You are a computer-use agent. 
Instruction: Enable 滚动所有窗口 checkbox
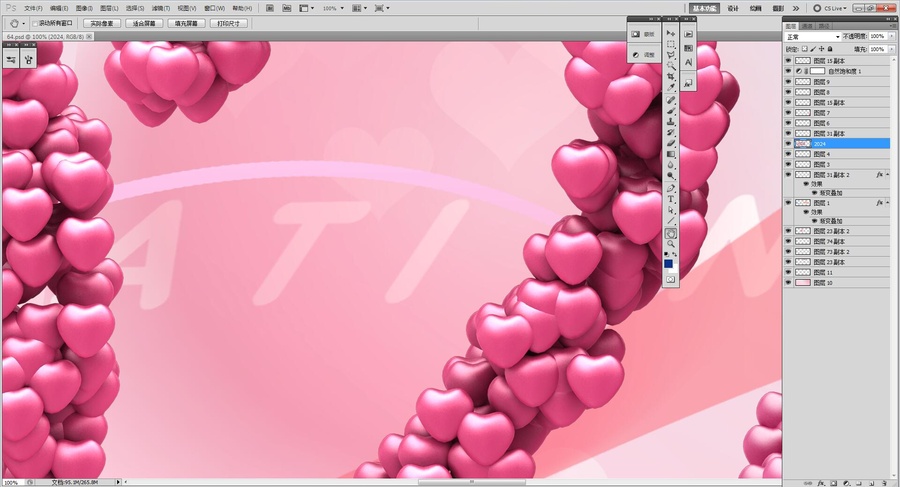[35, 24]
